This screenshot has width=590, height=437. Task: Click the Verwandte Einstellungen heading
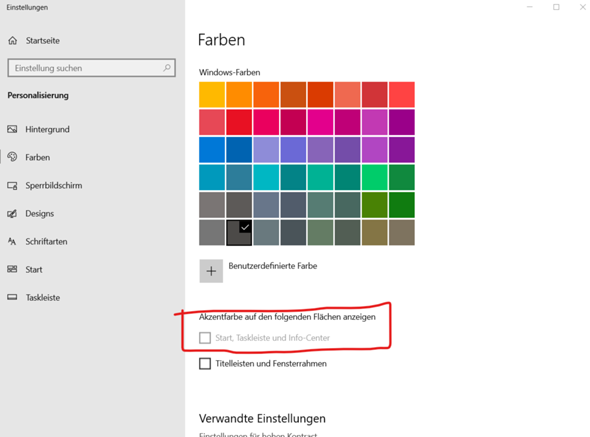[262, 419]
